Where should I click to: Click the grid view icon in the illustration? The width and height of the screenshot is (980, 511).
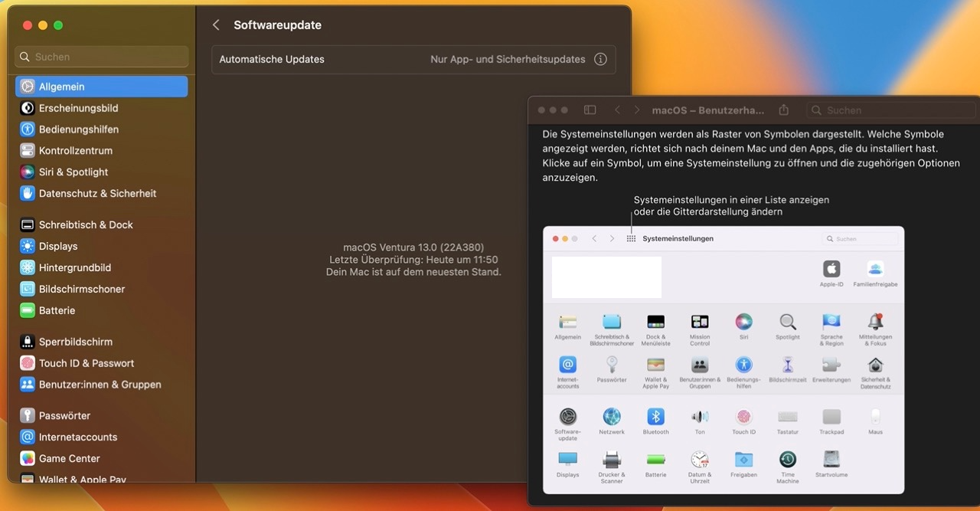point(631,239)
